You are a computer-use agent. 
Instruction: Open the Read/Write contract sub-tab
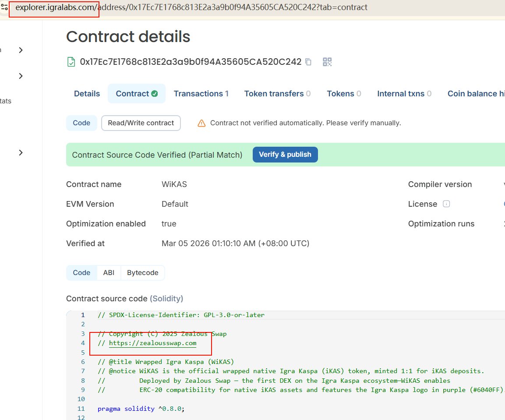141,123
